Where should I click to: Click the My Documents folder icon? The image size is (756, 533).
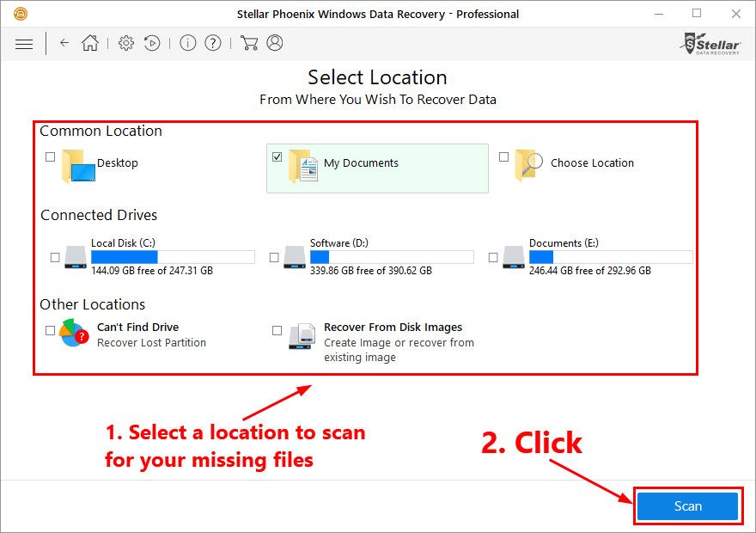click(x=303, y=167)
